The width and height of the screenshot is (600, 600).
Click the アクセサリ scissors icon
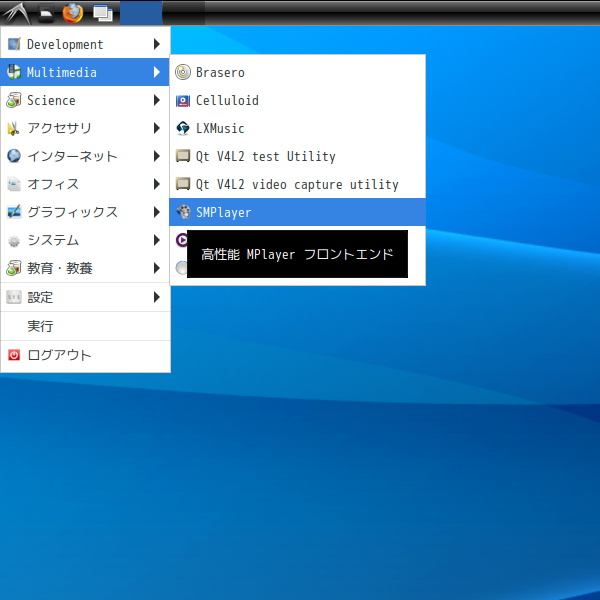[13, 128]
